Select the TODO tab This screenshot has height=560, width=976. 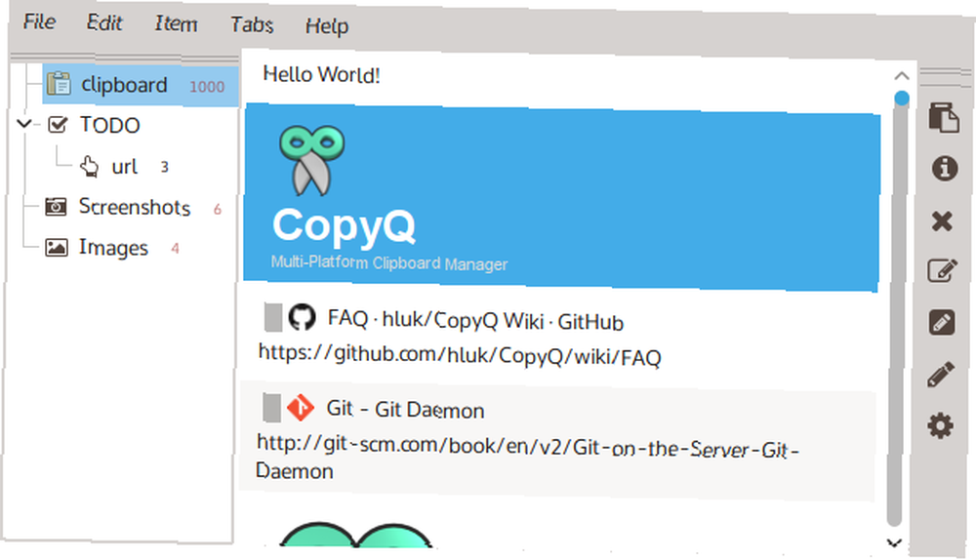pyautogui.click(x=109, y=125)
